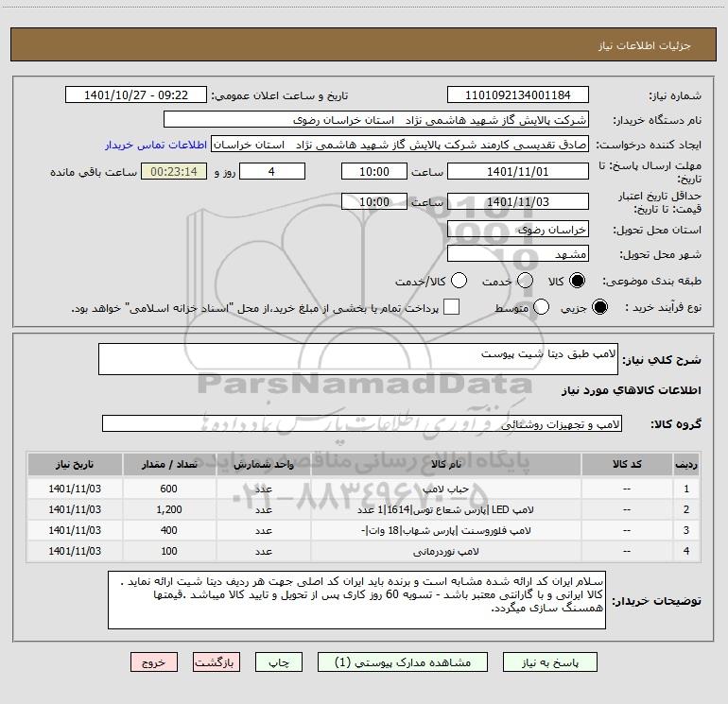Open the اطلاعات تماس خریدار link
This screenshot has height=704, width=728.
[156, 145]
